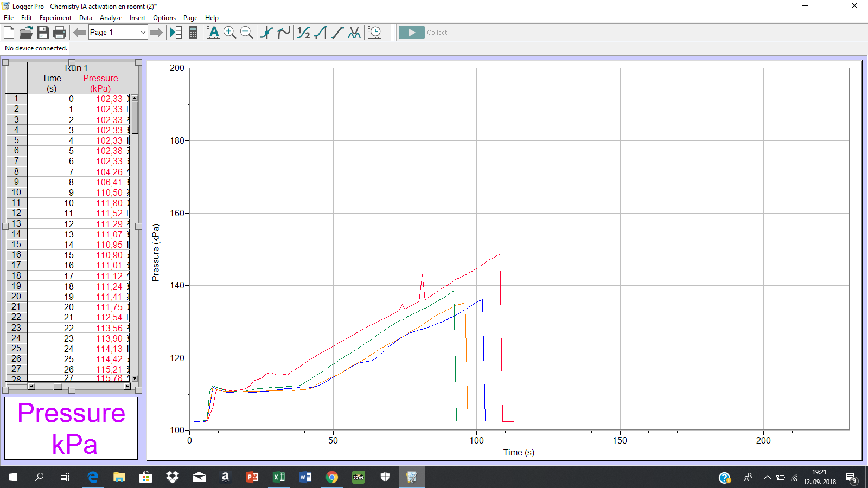The image size is (868, 488).
Task: Apply Linear Fit to the graph
Action: 337,33
